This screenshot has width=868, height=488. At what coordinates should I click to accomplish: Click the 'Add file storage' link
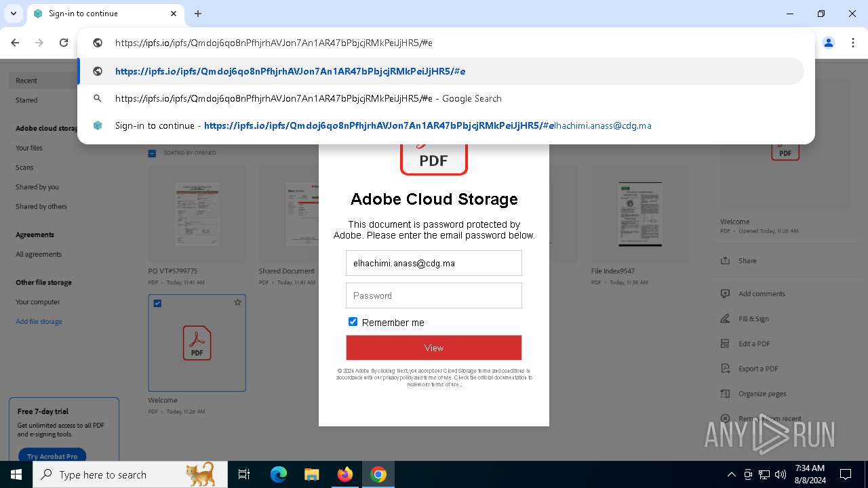(39, 322)
